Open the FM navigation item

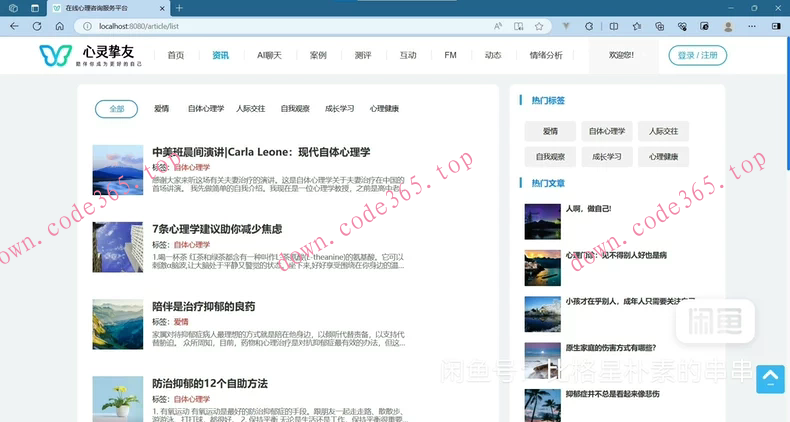[x=450, y=55]
